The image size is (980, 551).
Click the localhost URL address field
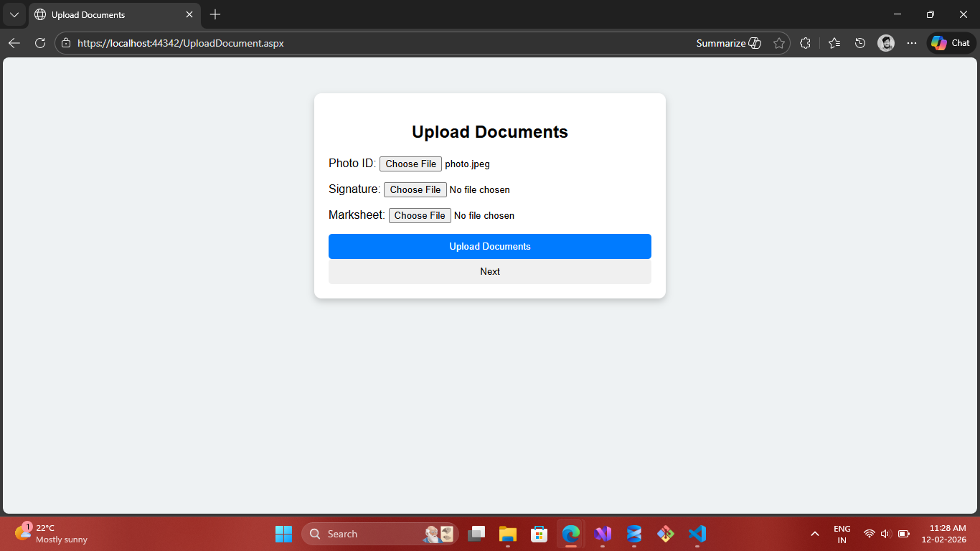pyautogui.click(x=359, y=43)
